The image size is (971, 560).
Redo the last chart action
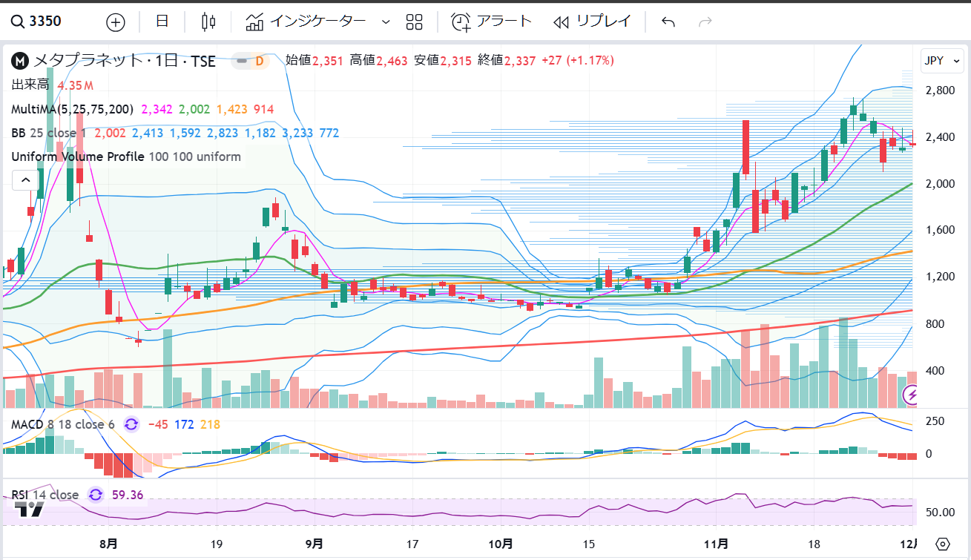pyautogui.click(x=705, y=22)
